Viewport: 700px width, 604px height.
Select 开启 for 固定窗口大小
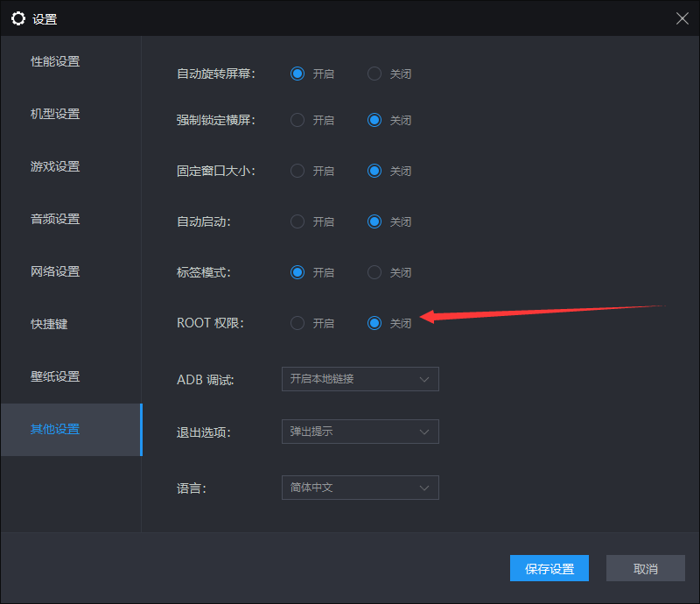click(297, 171)
